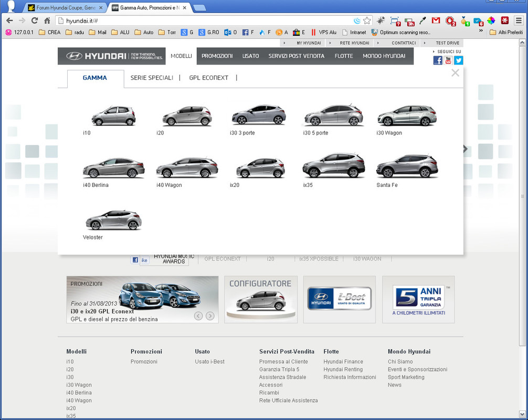This screenshot has width=528, height=420.
Task: Open the i-Best usato di qualità banner
Action: (340, 299)
